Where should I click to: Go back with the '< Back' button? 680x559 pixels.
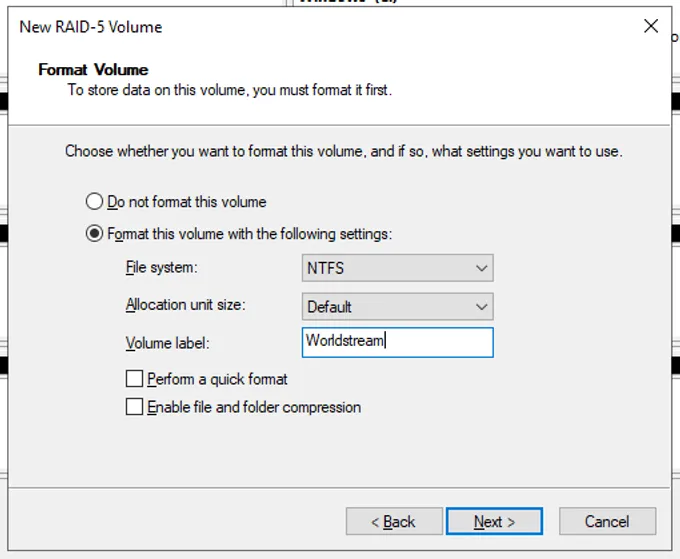[x=394, y=521]
